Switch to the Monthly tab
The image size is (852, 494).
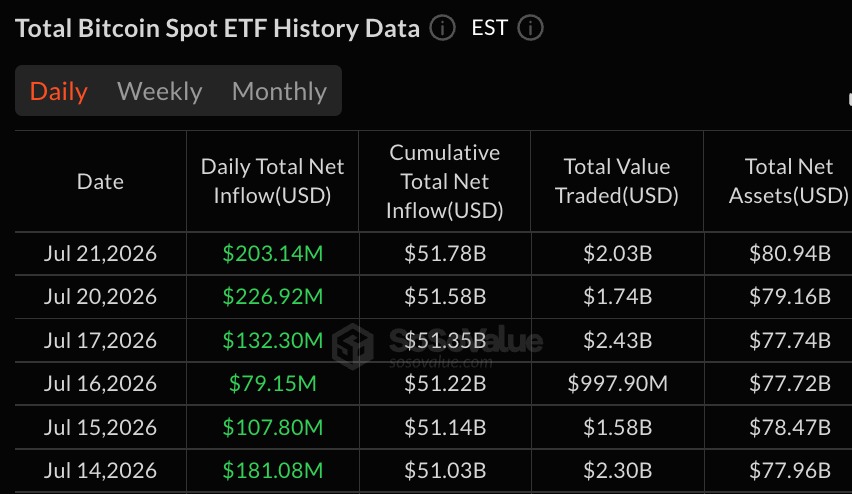[x=279, y=91]
